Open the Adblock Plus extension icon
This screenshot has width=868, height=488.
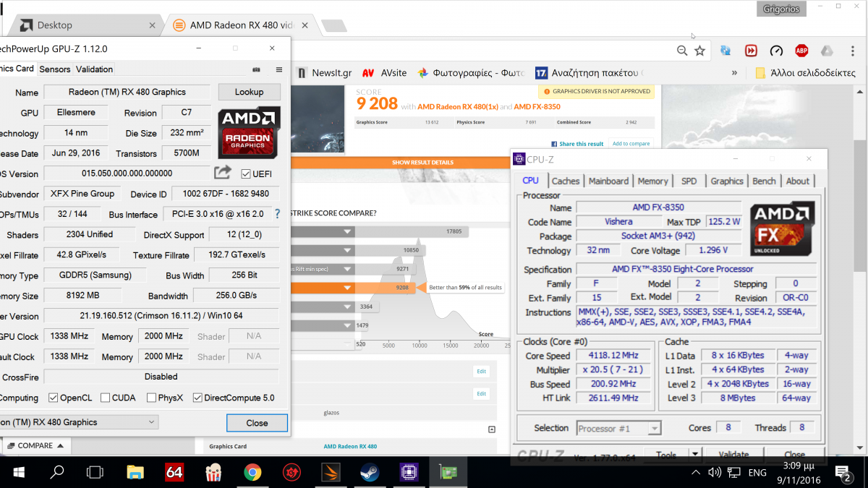click(801, 51)
